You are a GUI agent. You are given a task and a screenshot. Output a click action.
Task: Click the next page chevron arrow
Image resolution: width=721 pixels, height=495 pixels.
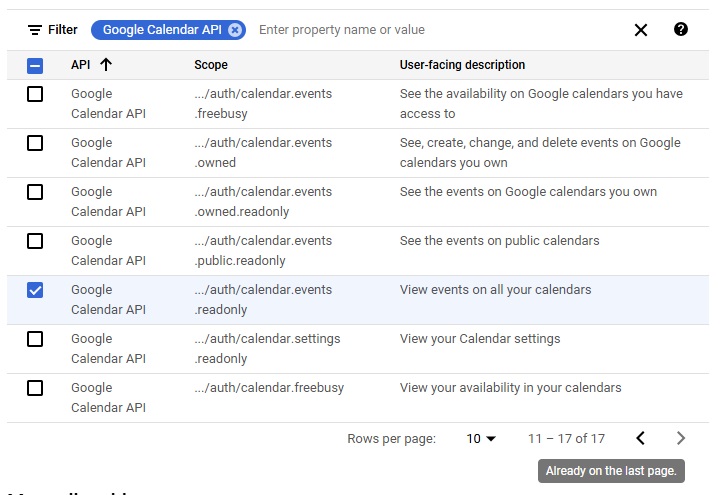(681, 438)
